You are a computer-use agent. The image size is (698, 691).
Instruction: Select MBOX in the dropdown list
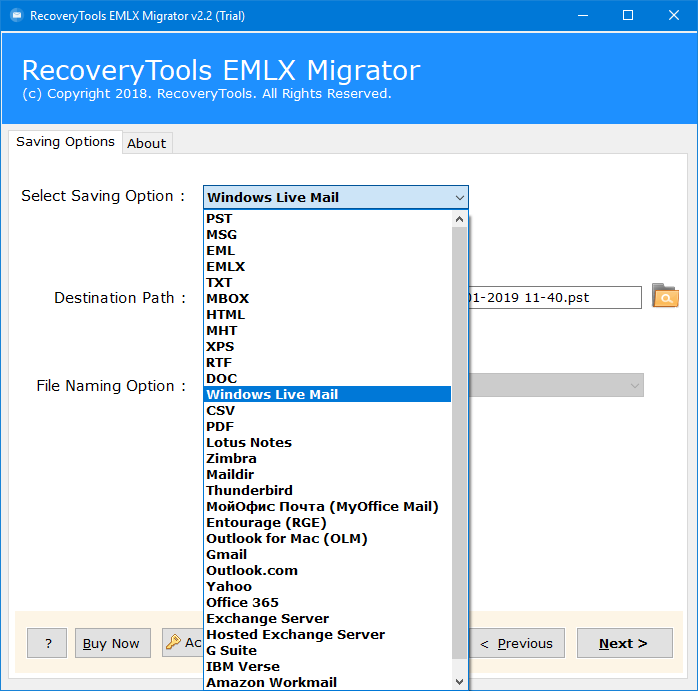click(x=327, y=299)
